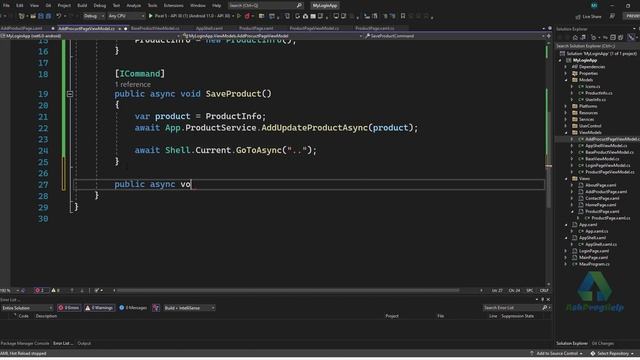Expand the Properties node

pos(566,73)
